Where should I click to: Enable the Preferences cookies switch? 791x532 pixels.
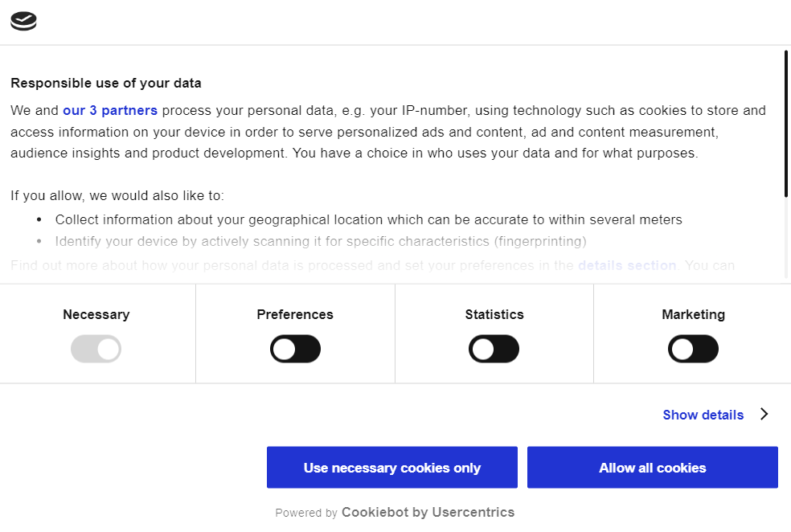coord(295,349)
